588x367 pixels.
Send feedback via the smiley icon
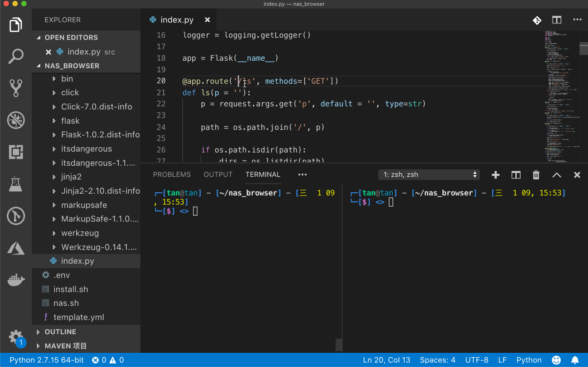(557, 360)
